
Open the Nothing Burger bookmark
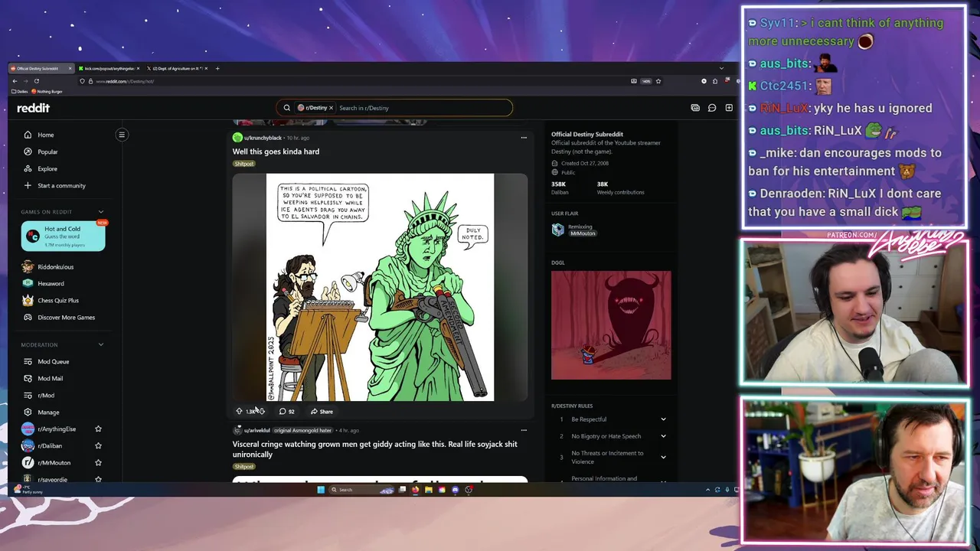click(x=47, y=91)
